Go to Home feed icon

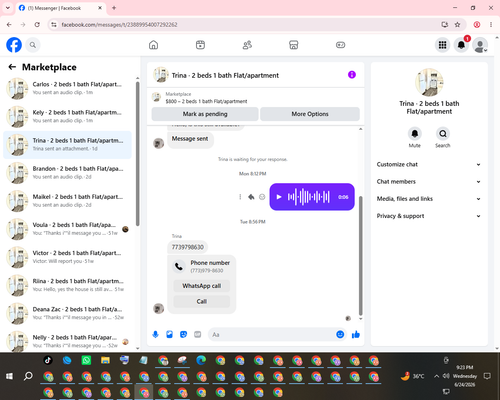coord(153,45)
